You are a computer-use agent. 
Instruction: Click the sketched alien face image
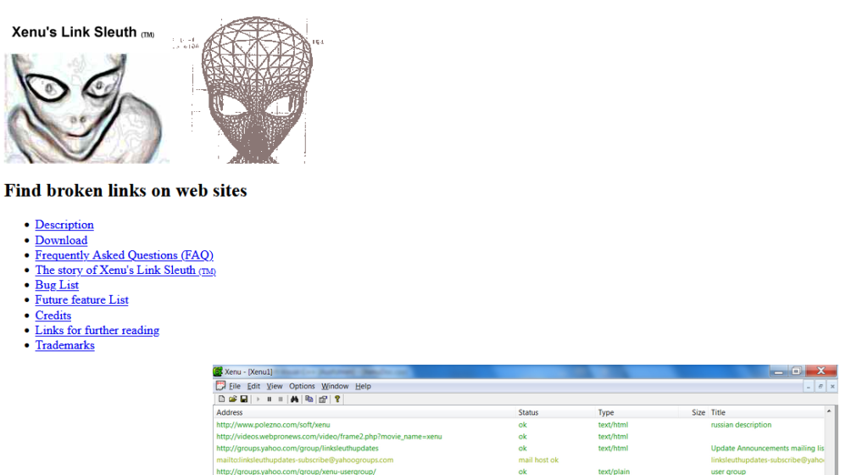[86, 109]
